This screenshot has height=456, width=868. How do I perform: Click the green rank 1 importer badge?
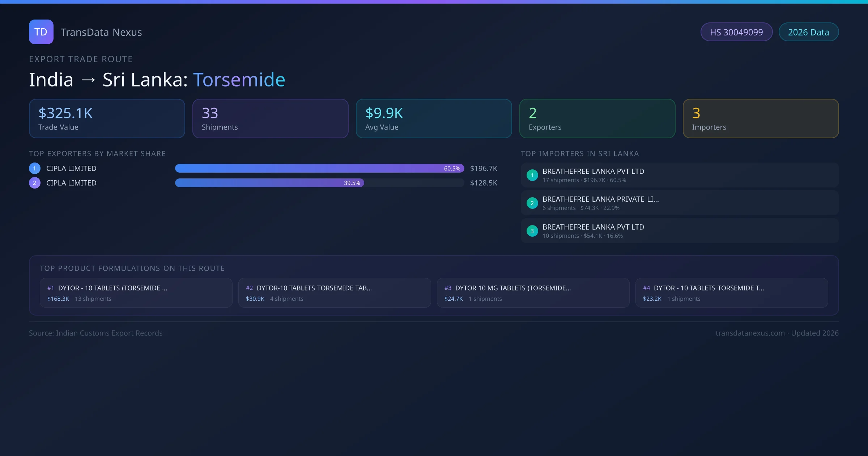[x=532, y=175]
